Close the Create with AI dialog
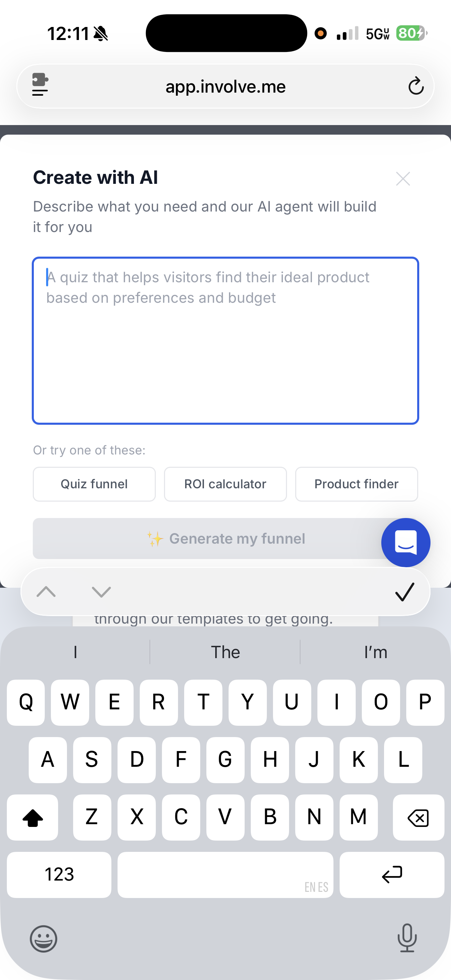The width and height of the screenshot is (451, 980). (403, 178)
